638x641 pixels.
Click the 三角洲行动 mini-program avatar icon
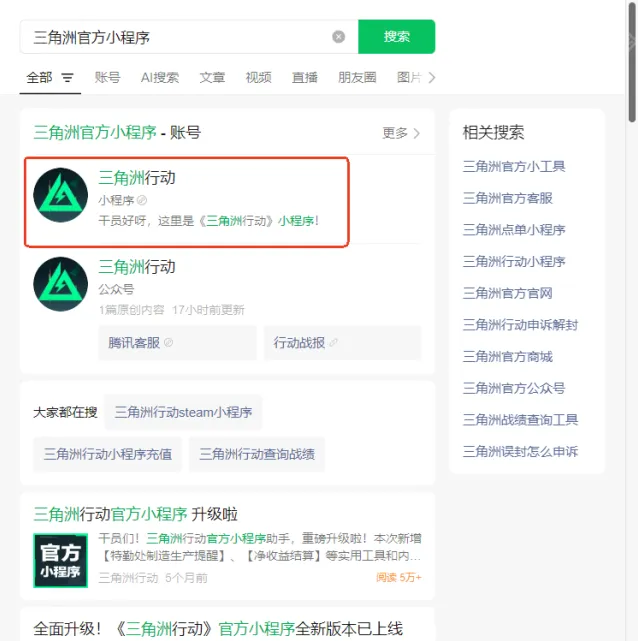[x=60, y=195]
